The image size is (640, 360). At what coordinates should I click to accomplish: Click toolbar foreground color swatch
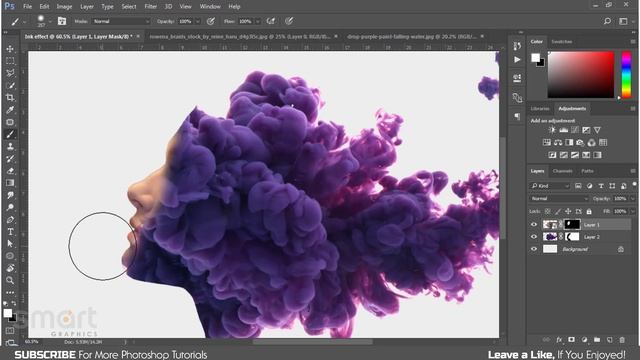7,313
